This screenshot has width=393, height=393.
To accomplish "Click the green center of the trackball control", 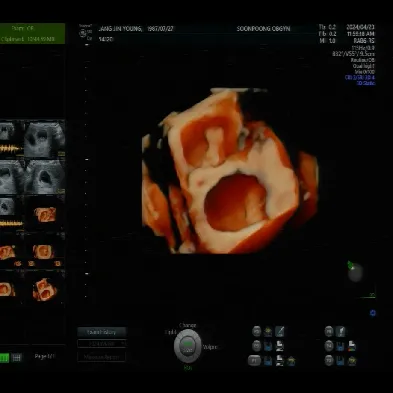I will pyautogui.click(x=188, y=345).
